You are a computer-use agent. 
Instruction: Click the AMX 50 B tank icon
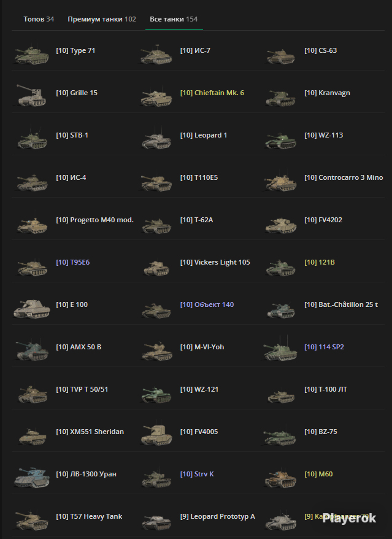(32, 351)
